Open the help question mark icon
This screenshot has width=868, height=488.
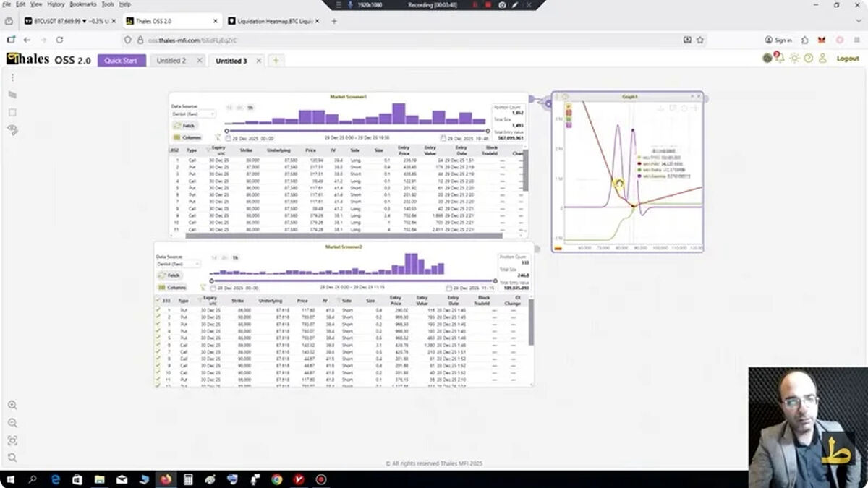[809, 59]
